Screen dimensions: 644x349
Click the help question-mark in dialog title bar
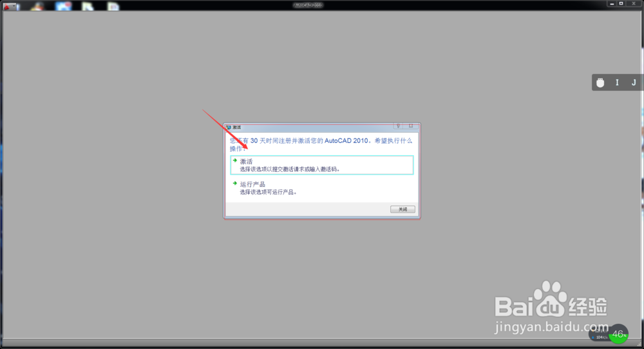click(x=398, y=126)
